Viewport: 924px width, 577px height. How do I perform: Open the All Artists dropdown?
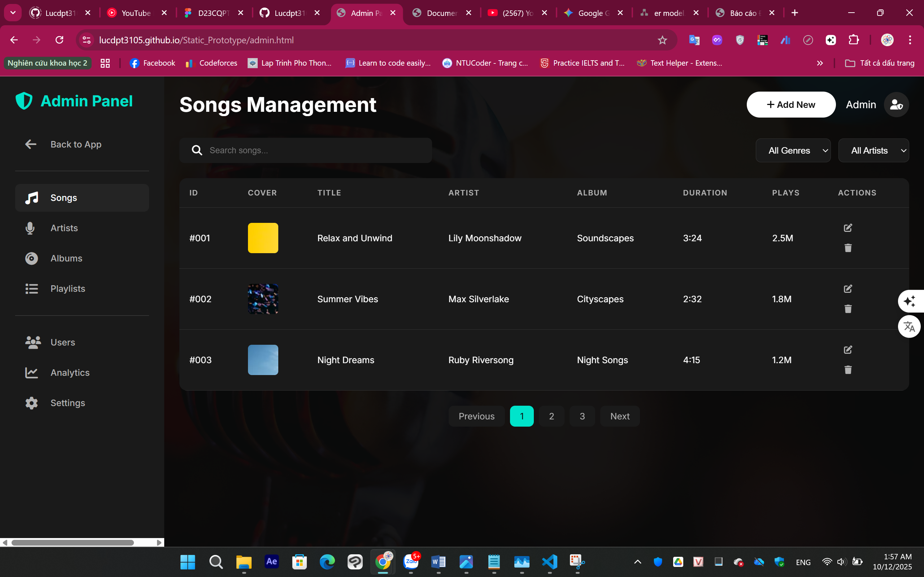(873, 150)
